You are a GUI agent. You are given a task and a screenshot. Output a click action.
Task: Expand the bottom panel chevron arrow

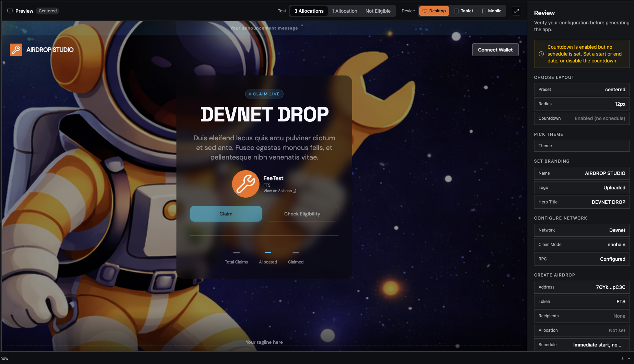coord(629,359)
